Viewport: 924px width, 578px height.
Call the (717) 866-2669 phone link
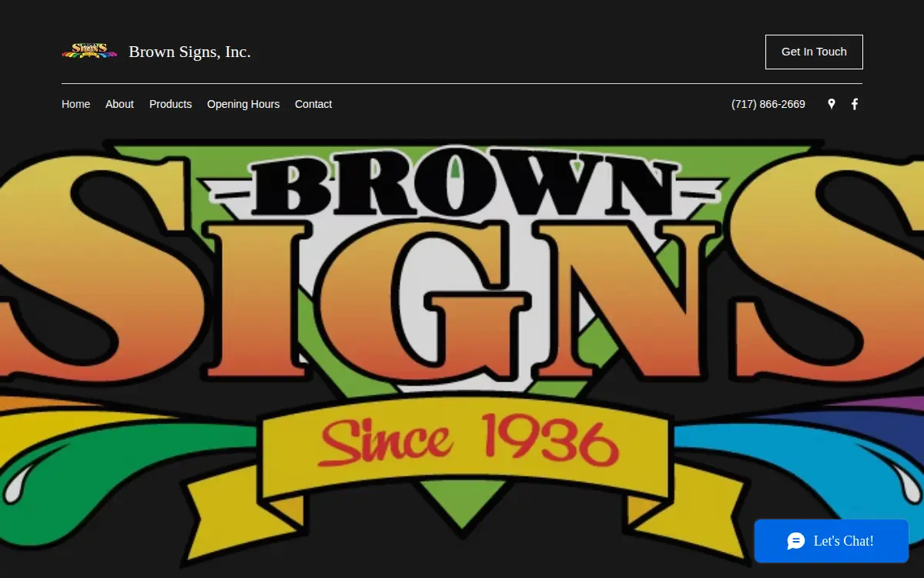click(x=768, y=104)
